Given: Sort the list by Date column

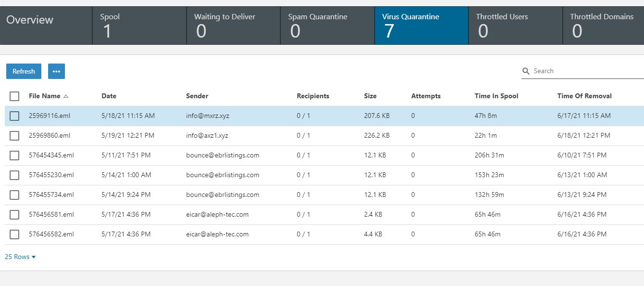Looking at the screenshot, I should click(x=109, y=96).
